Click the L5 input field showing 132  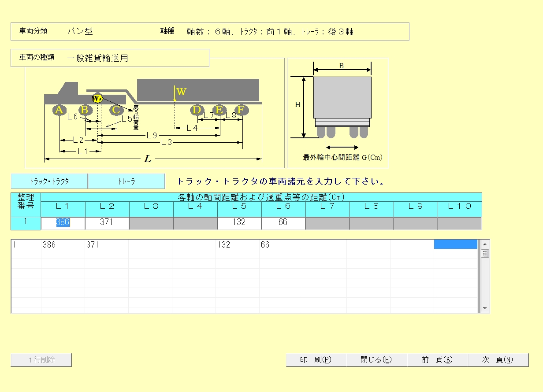tap(239, 223)
